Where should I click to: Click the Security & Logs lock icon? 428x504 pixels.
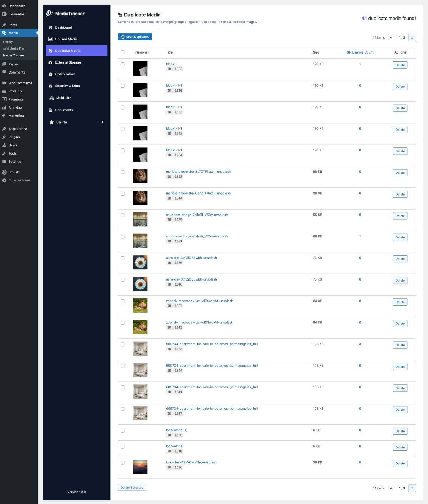point(50,86)
